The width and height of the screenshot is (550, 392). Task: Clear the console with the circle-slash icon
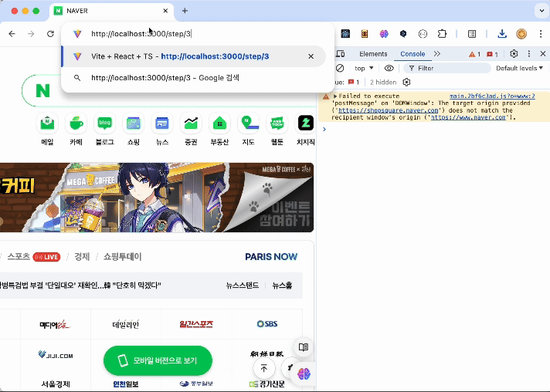click(x=340, y=69)
